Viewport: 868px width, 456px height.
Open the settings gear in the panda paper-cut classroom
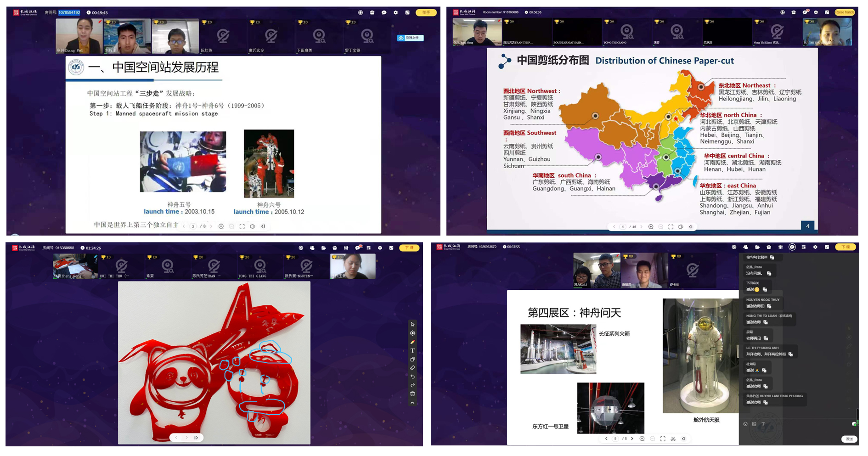click(380, 248)
